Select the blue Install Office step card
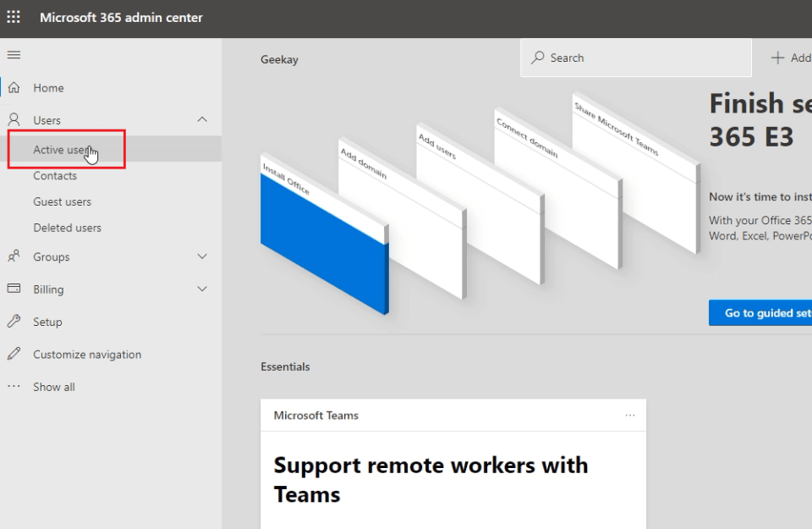The height and width of the screenshot is (529, 812). (321, 254)
